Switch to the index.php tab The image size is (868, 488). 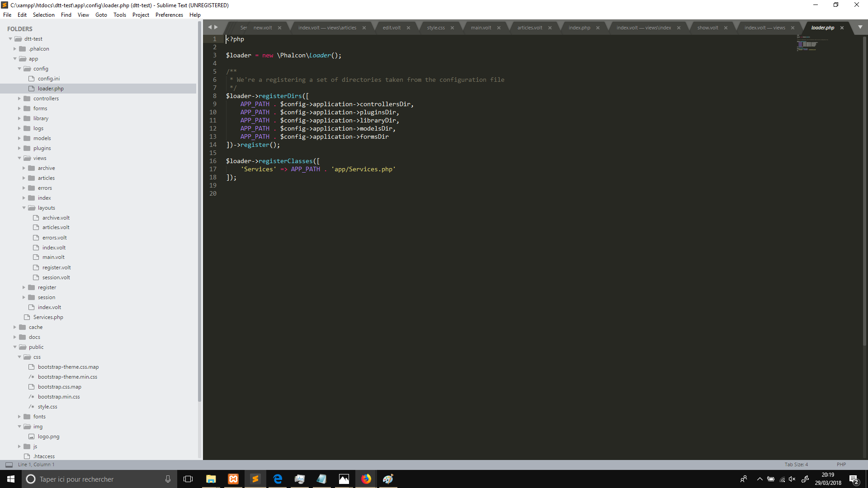(579, 28)
